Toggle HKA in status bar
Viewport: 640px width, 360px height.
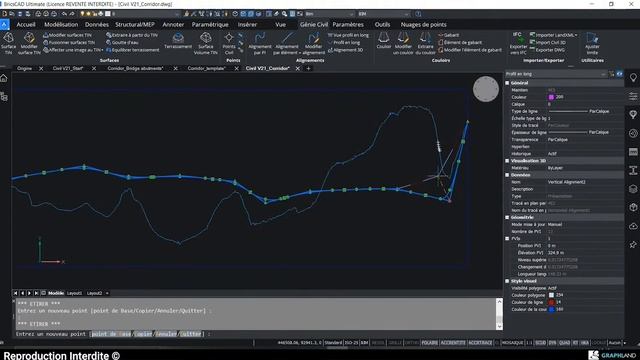584,343
